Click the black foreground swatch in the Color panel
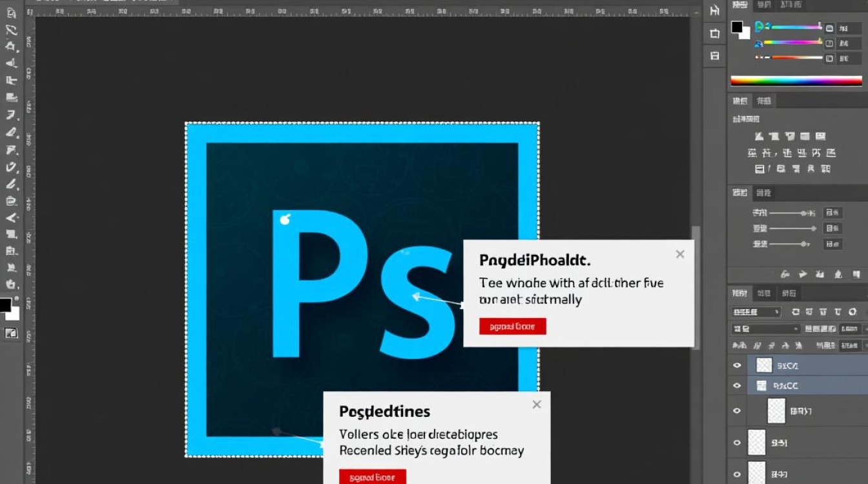The image size is (868, 484). [x=736, y=26]
